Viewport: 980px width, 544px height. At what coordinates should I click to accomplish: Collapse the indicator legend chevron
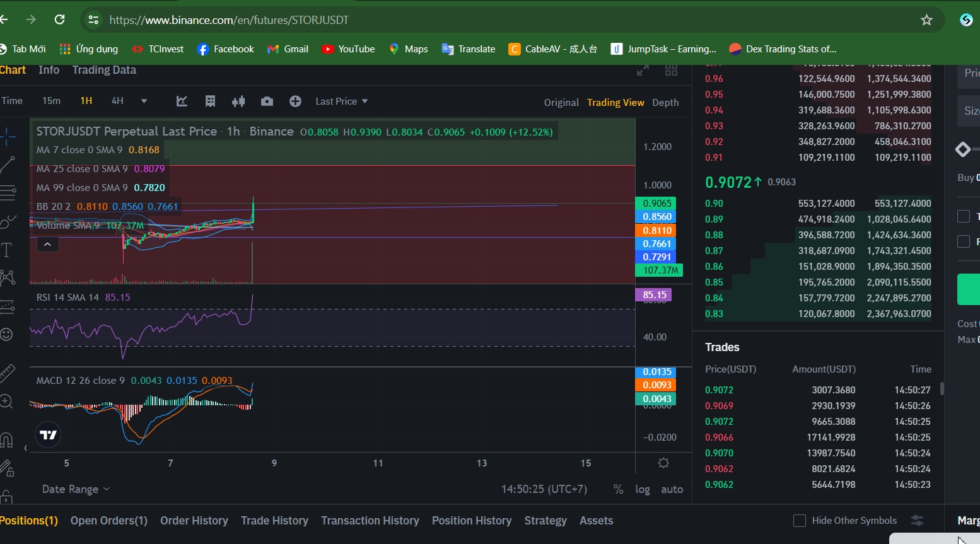pyautogui.click(x=47, y=244)
